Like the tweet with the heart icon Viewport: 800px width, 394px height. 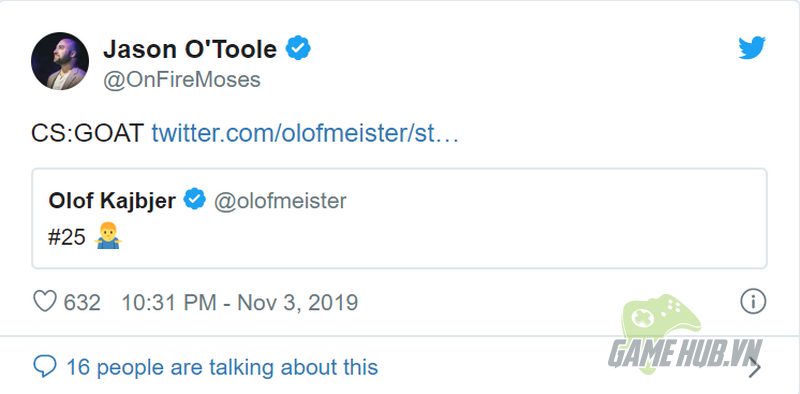click(45, 302)
